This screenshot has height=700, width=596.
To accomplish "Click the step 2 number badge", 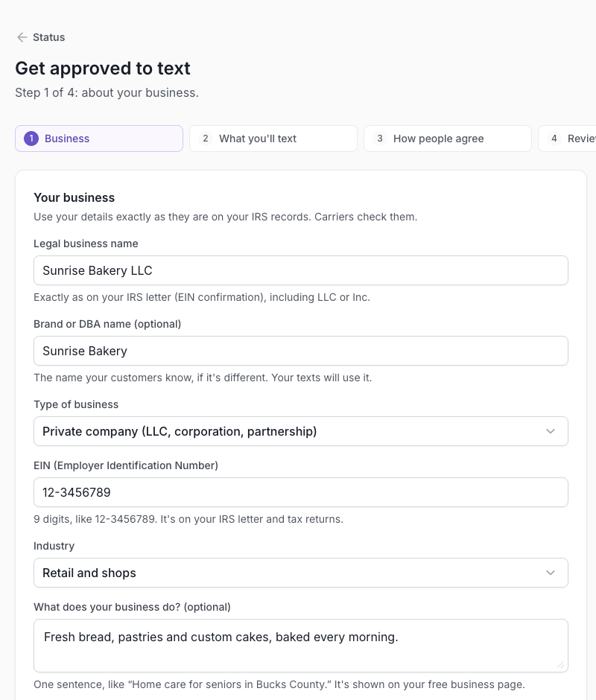I will 206,139.
